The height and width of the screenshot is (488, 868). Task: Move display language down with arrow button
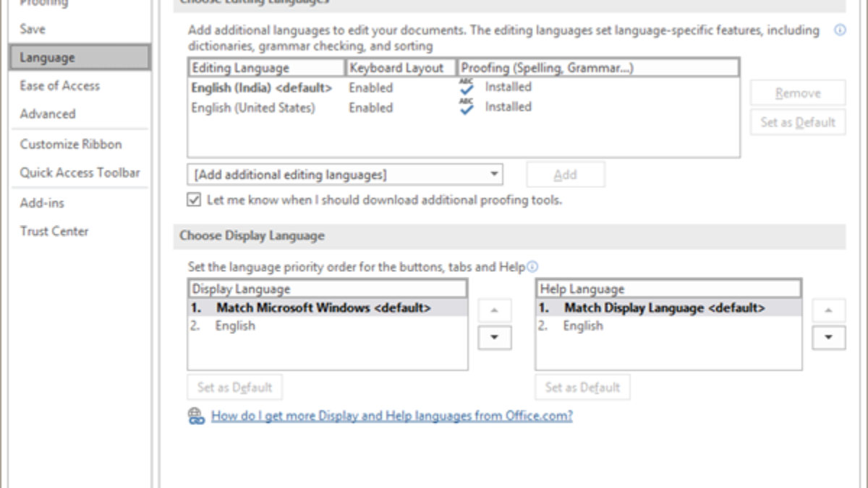click(x=495, y=338)
